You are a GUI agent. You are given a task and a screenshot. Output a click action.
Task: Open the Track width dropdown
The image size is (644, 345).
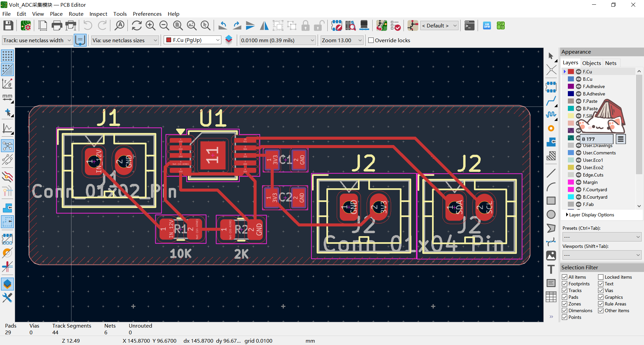[37, 40]
